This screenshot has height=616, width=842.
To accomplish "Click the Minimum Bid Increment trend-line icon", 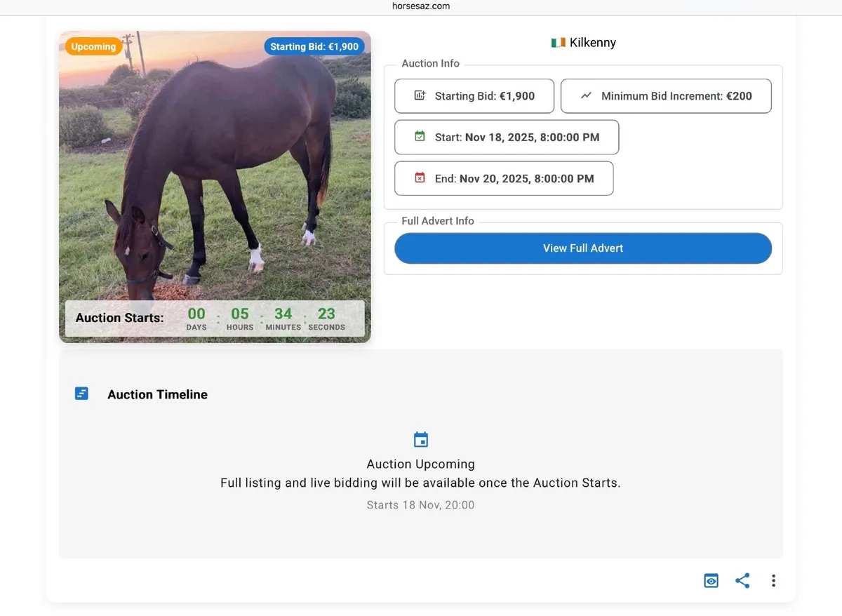I will (x=587, y=95).
